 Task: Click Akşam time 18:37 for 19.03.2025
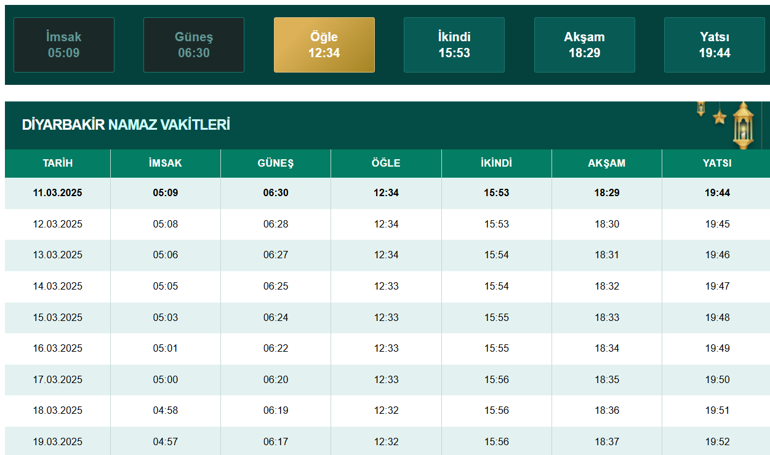(x=607, y=441)
